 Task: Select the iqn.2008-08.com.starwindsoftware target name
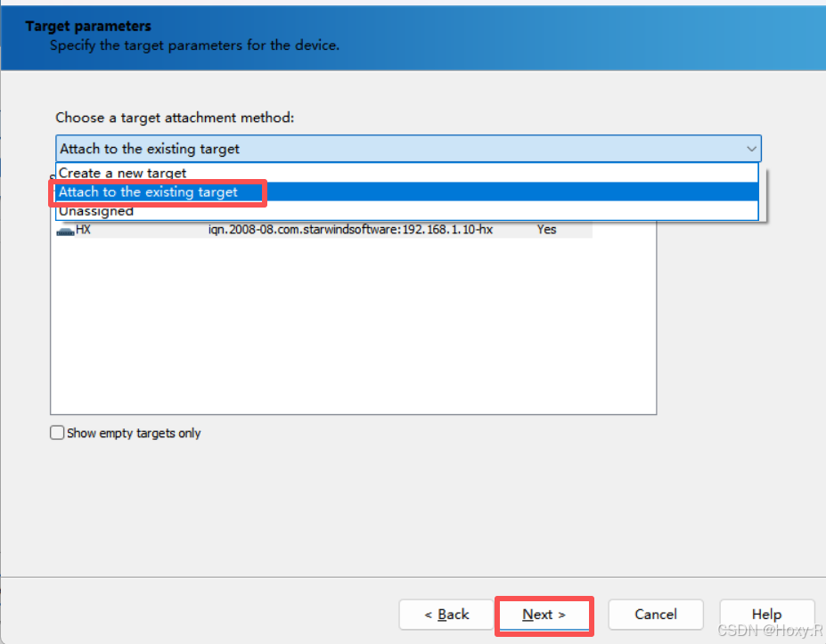pos(350,230)
